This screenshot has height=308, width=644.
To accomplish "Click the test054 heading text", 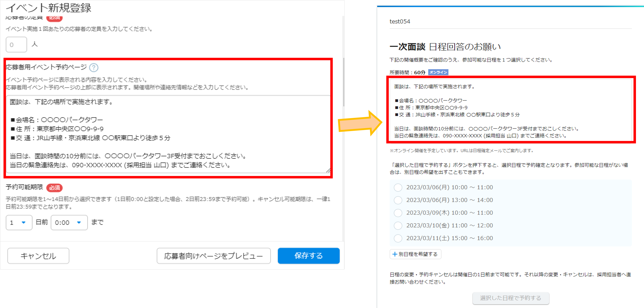I will pyautogui.click(x=400, y=22).
